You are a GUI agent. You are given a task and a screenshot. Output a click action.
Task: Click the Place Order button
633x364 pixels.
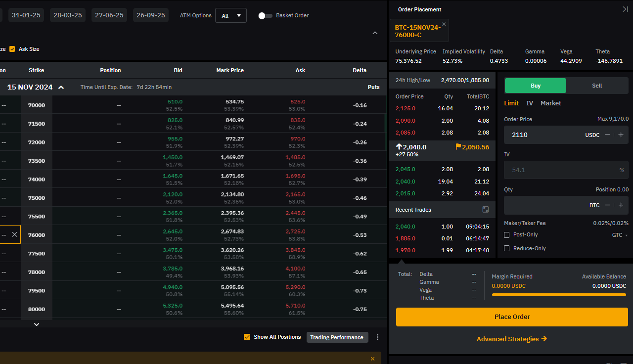tap(512, 317)
